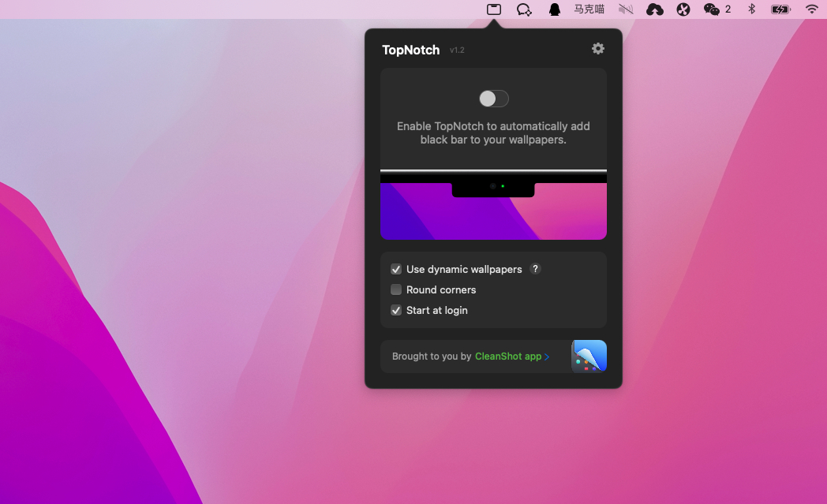Uncheck Use dynamic wallpapers

[396, 270]
